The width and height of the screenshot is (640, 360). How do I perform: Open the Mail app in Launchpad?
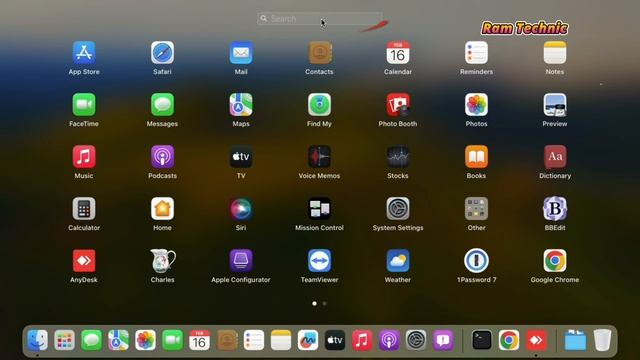click(241, 53)
